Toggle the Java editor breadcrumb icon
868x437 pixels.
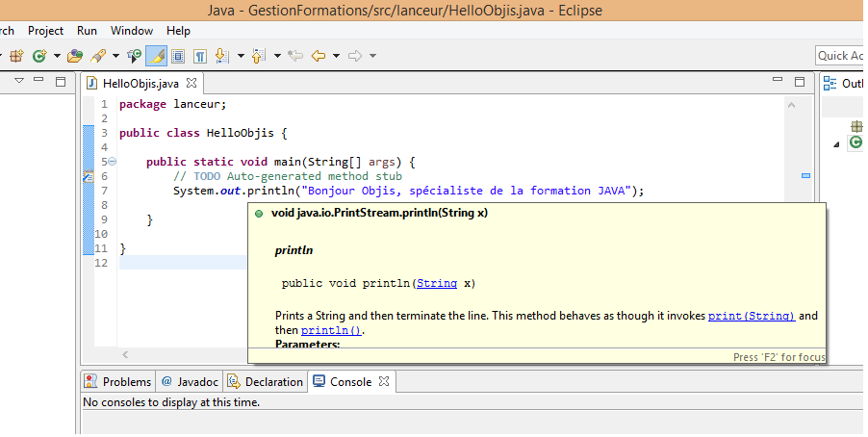pos(134,56)
